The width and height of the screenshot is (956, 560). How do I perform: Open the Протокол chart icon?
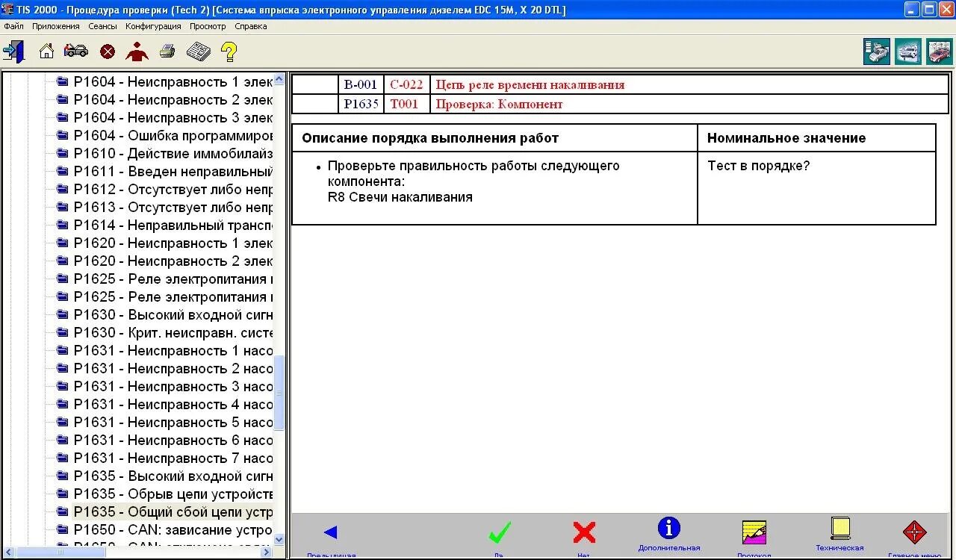754,532
